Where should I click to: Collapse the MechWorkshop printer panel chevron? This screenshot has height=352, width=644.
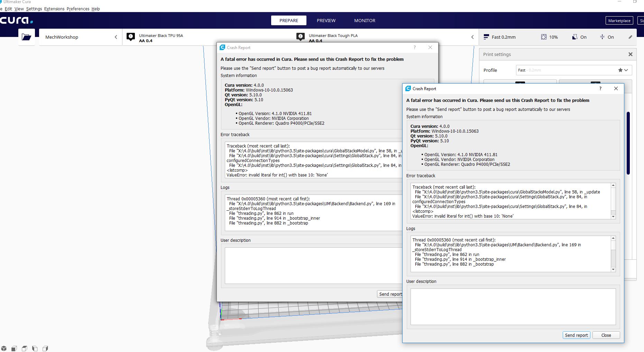click(116, 37)
